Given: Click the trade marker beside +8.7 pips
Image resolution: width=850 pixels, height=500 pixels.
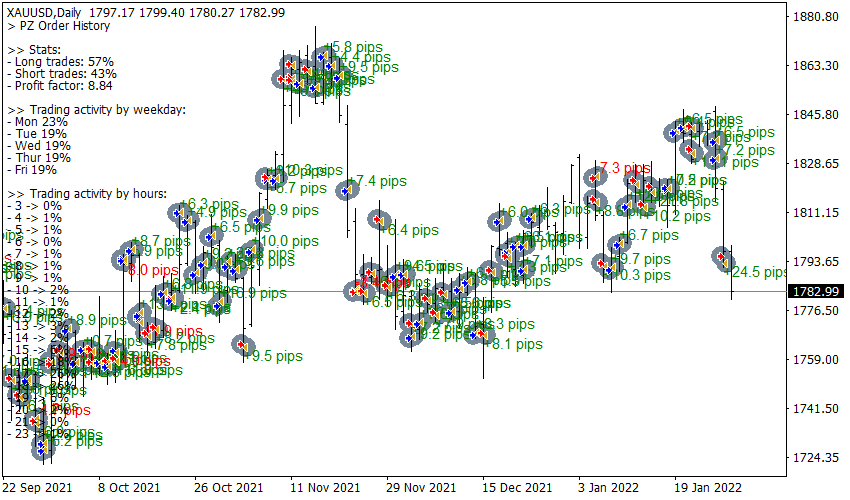Looking at the screenshot, I should pyautogui.click(x=130, y=249).
